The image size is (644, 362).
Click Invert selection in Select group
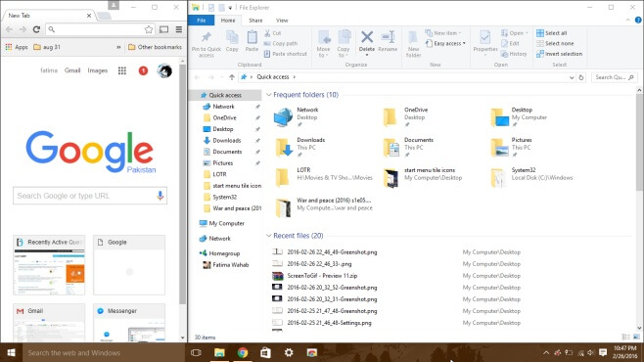coord(560,54)
